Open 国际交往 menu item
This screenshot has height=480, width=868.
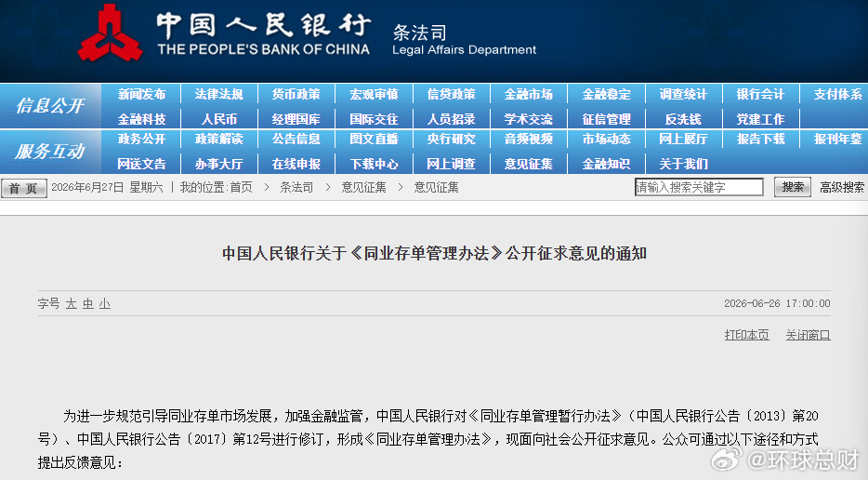point(374,119)
